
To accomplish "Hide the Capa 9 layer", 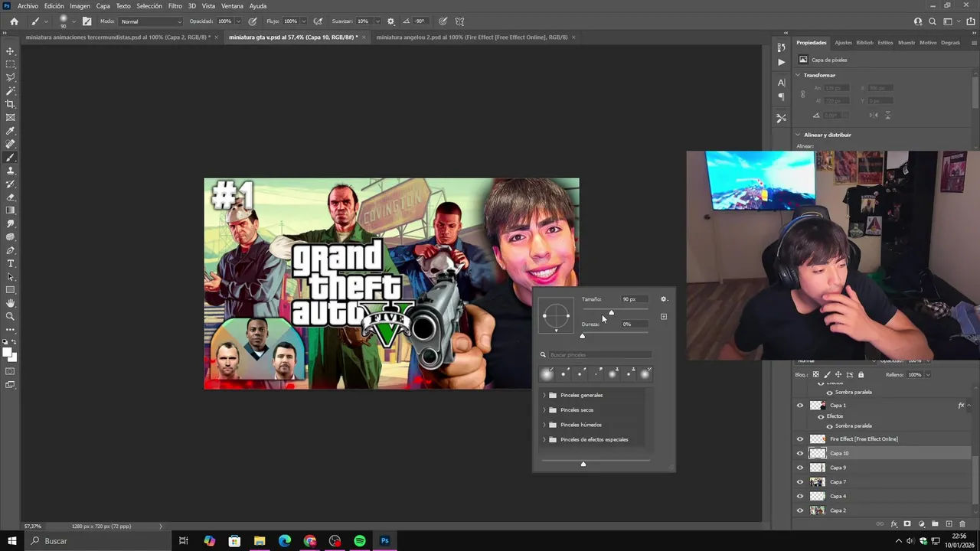I will [x=800, y=468].
